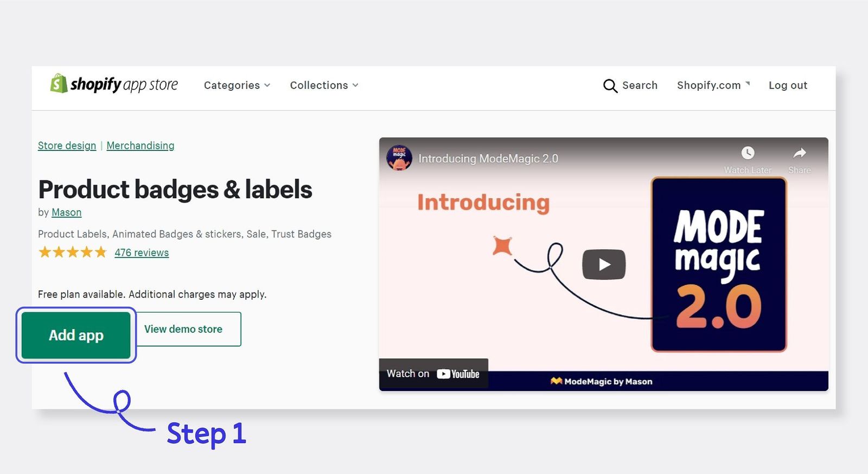Click the five-star rating icons

(x=73, y=252)
